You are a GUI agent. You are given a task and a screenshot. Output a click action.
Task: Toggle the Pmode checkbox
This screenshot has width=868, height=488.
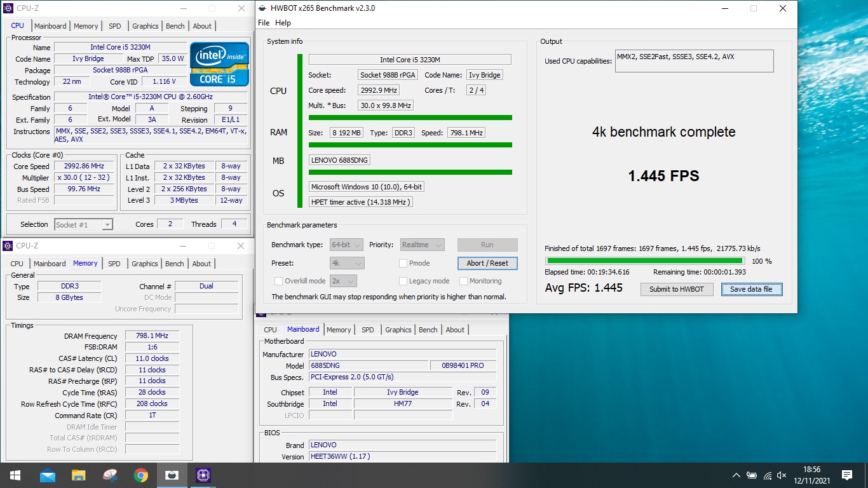(403, 263)
